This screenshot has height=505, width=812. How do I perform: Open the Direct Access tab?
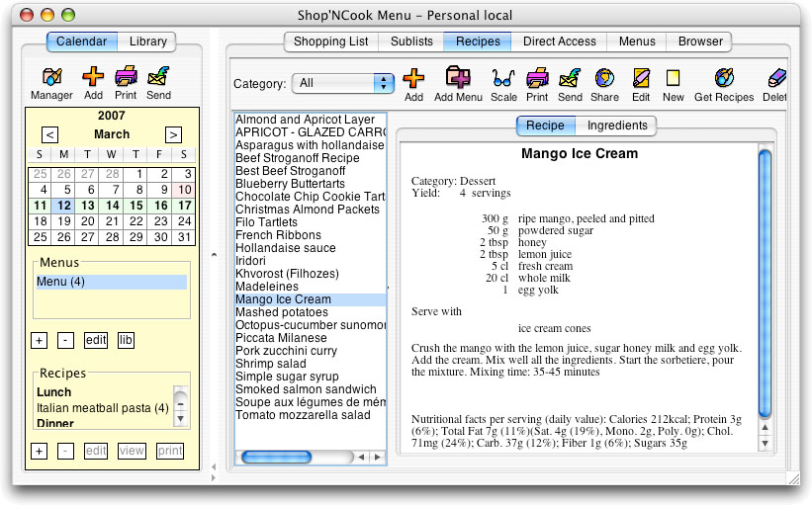point(559,42)
